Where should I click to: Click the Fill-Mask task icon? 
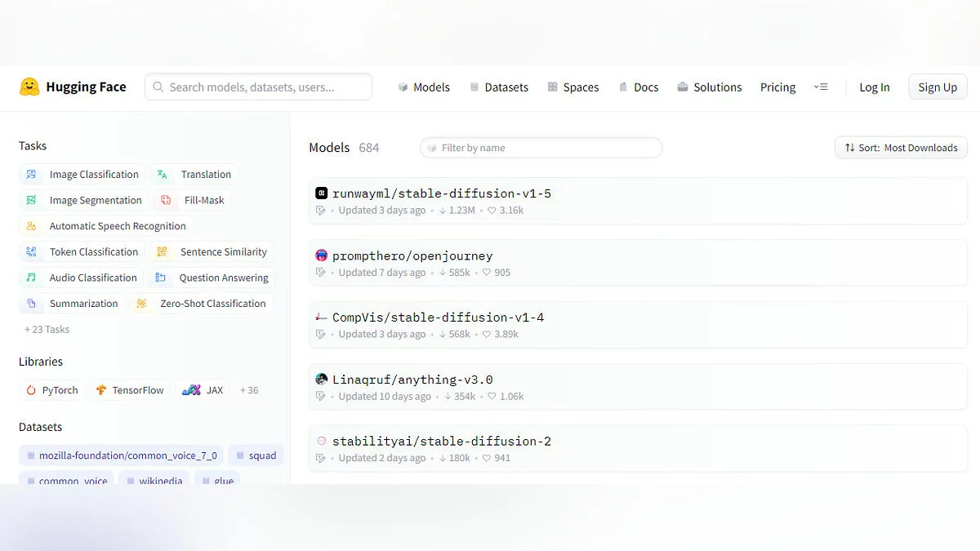166,200
